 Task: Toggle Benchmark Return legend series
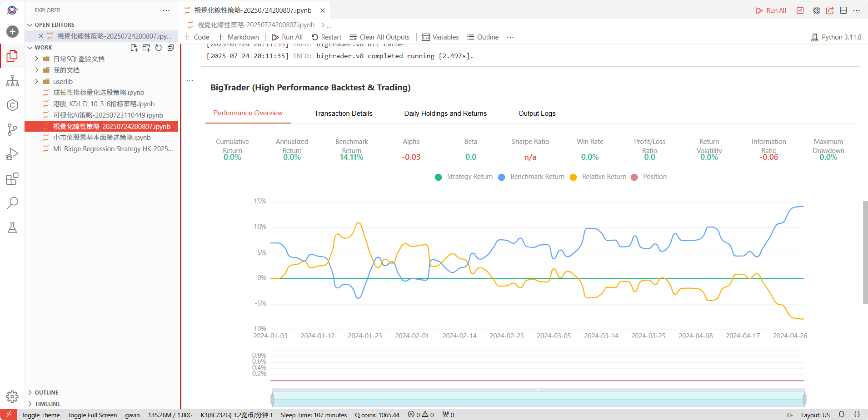[531, 177]
